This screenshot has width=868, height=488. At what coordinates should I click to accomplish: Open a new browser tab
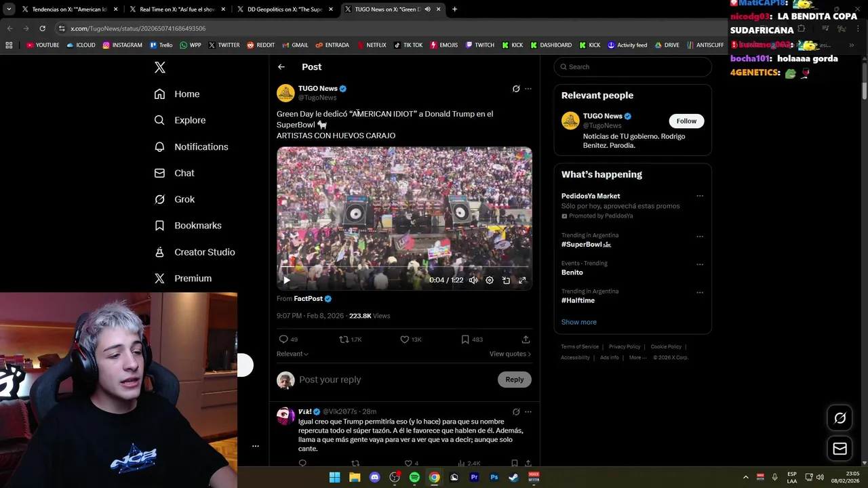coord(454,9)
